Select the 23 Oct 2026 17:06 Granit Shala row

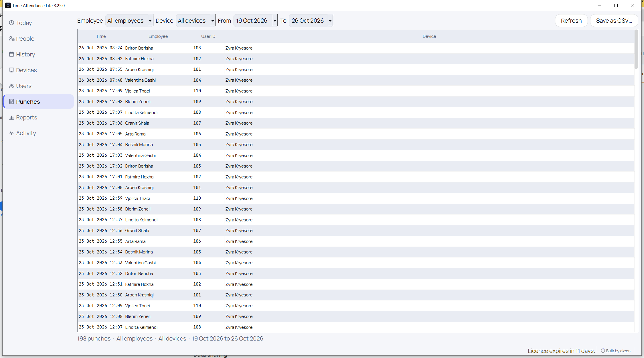click(x=356, y=123)
